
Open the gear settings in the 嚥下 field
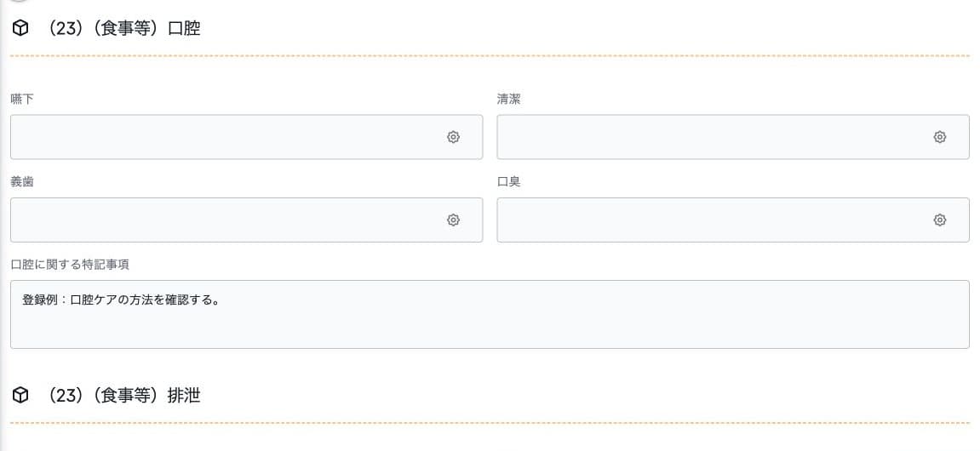(453, 137)
